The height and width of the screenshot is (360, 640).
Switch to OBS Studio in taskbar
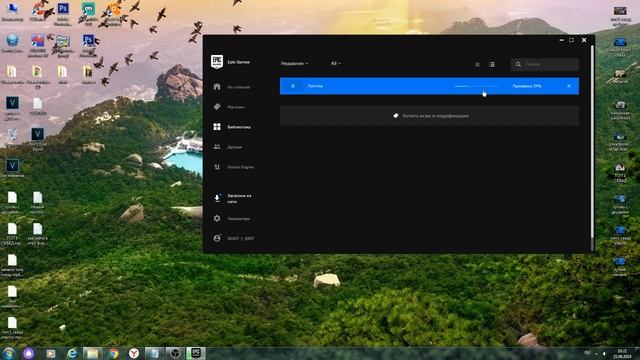coord(175,353)
